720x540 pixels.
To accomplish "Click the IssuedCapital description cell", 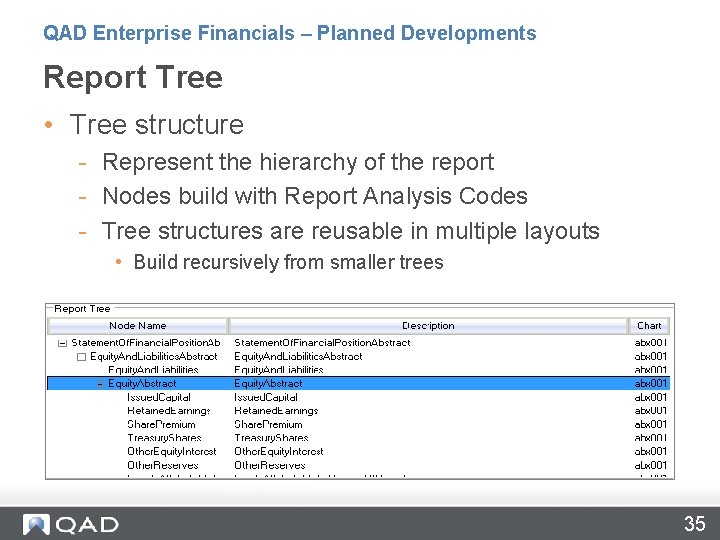I will (x=266, y=397).
